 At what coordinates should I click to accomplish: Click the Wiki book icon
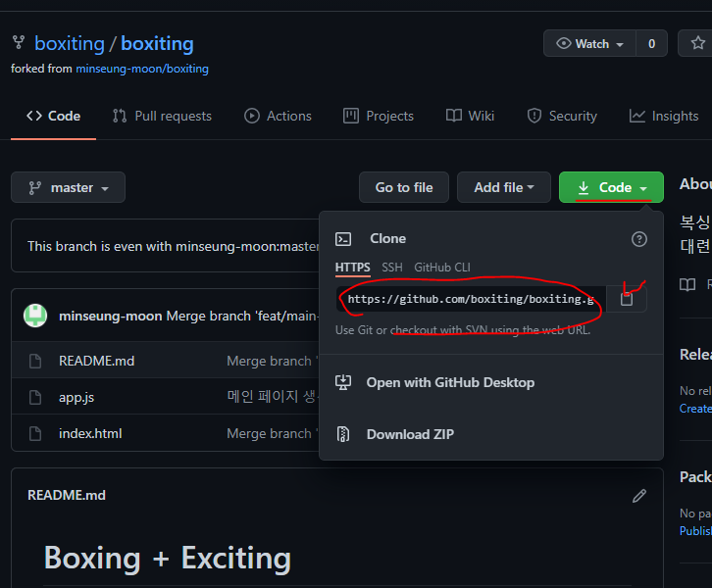(454, 116)
